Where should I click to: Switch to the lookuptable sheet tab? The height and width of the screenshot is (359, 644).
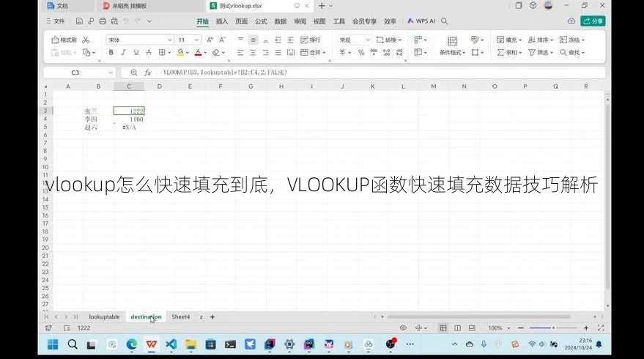pyautogui.click(x=104, y=317)
